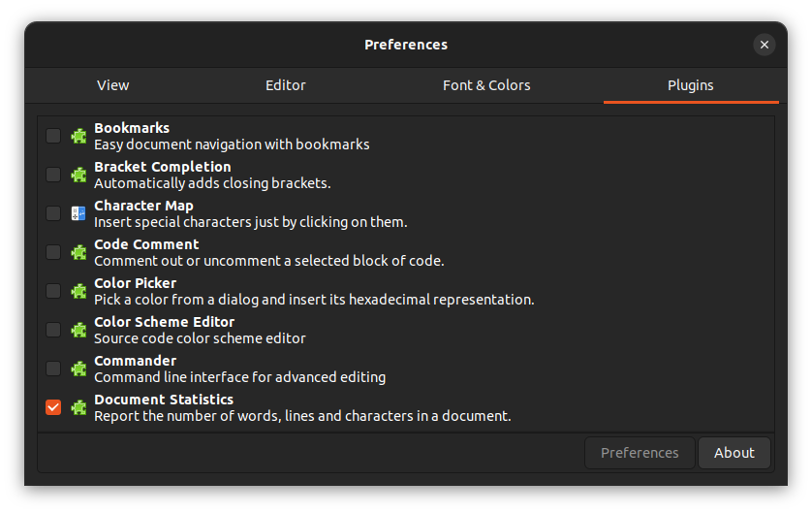Screen dimensions: 812x513
Task: Select the Color Scheme Editor plugin row
Action: coord(388,330)
